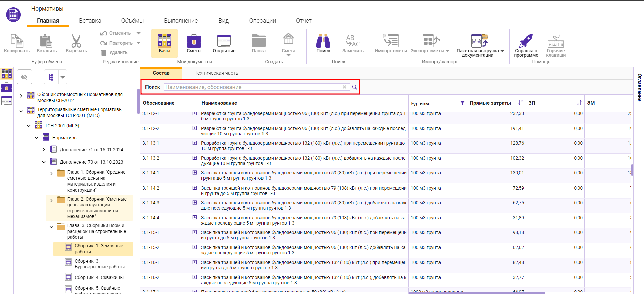Click the Удалить button
Viewport: 644px width, 294px height.
click(x=114, y=52)
